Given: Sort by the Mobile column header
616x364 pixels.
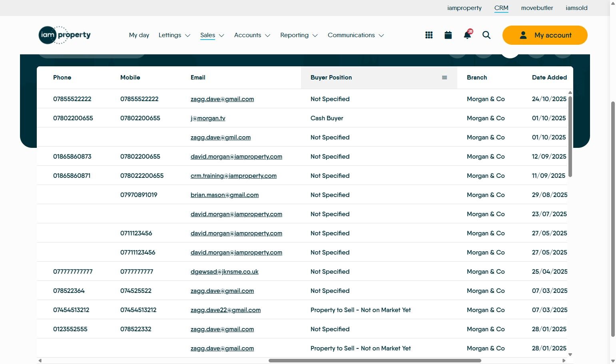Looking at the screenshot, I should [130, 78].
